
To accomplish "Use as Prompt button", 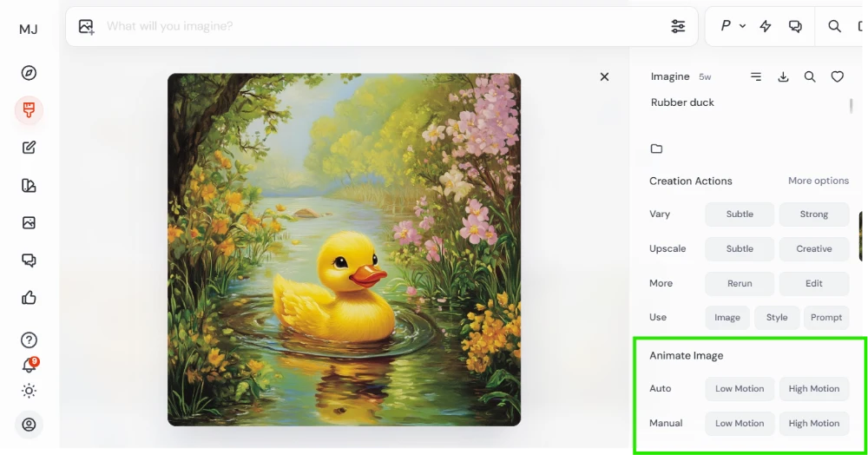I will pyautogui.click(x=826, y=318).
